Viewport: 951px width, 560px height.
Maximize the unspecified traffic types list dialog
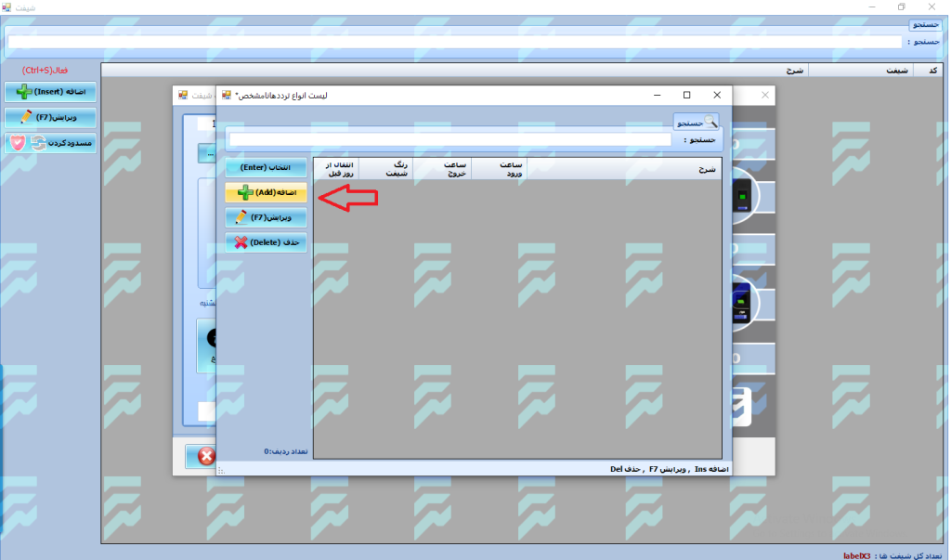tap(687, 95)
